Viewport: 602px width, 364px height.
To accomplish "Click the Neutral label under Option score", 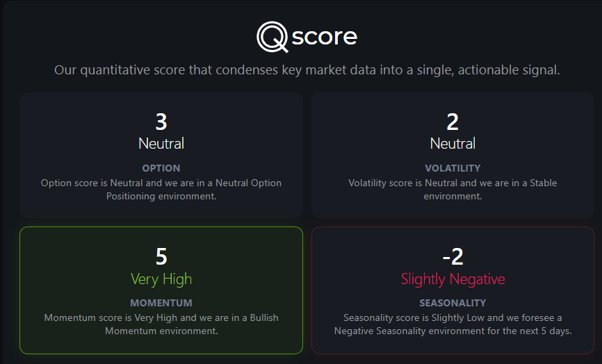I will (x=161, y=144).
